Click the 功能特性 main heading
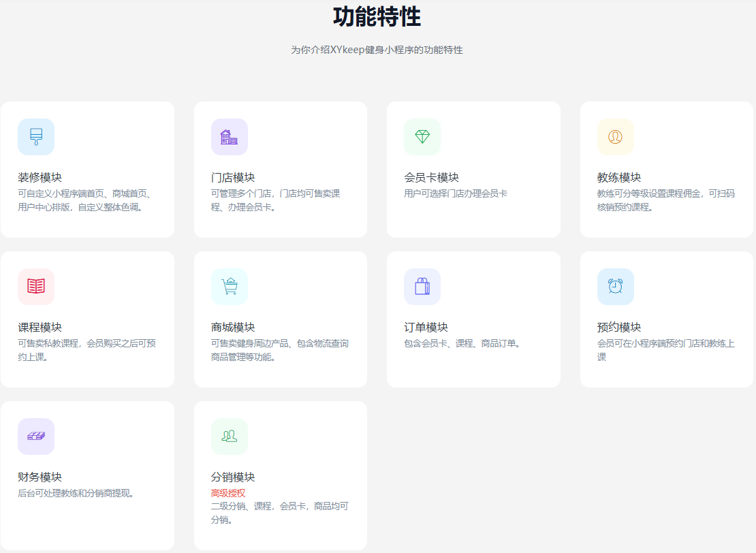The image size is (756, 553). 377,16
